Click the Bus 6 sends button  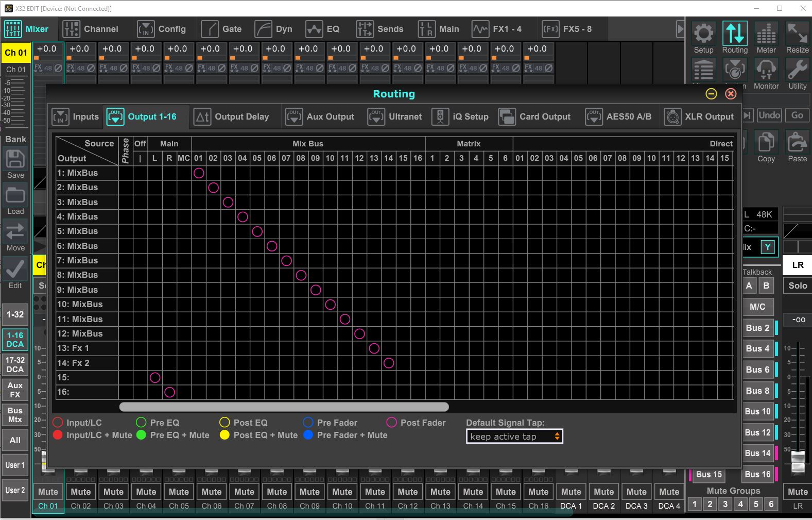[758, 370]
